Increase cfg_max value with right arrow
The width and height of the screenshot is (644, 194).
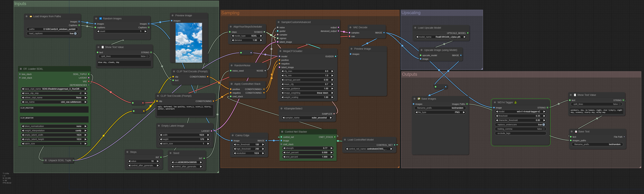pyautogui.click(x=332, y=71)
